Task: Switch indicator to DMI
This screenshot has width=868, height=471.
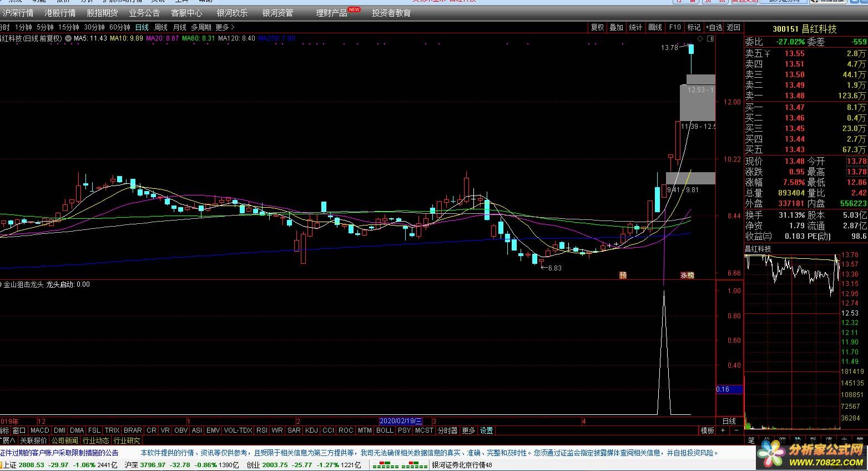Action: click(x=59, y=430)
